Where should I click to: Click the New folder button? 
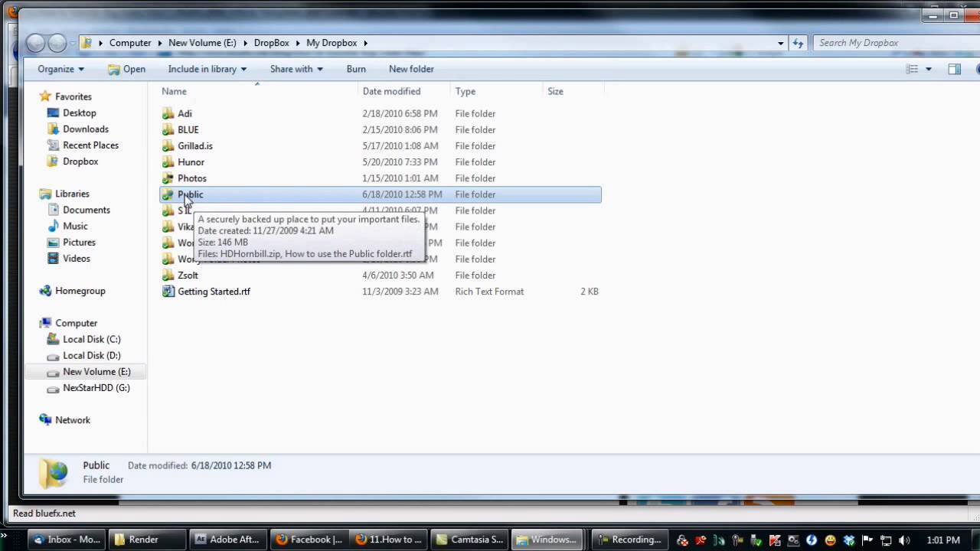411,69
